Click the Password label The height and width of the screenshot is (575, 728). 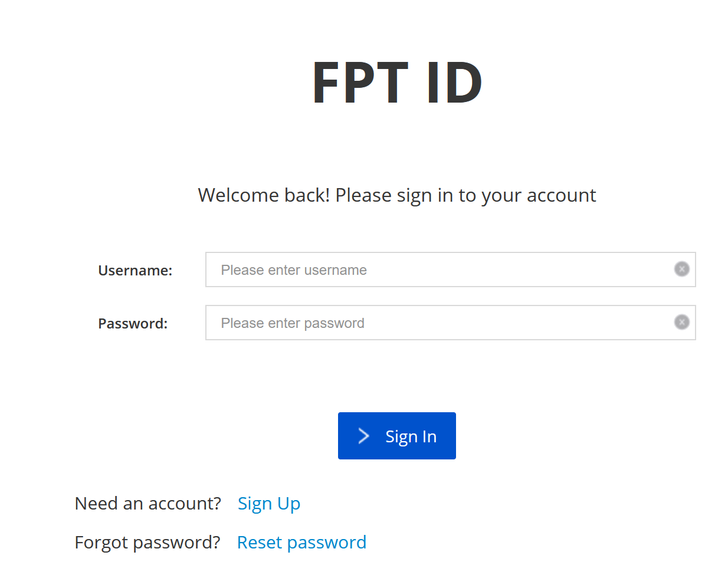click(133, 323)
